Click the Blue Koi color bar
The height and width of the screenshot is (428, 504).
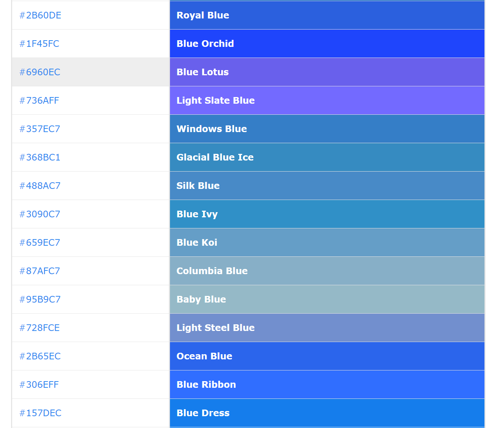coord(327,242)
